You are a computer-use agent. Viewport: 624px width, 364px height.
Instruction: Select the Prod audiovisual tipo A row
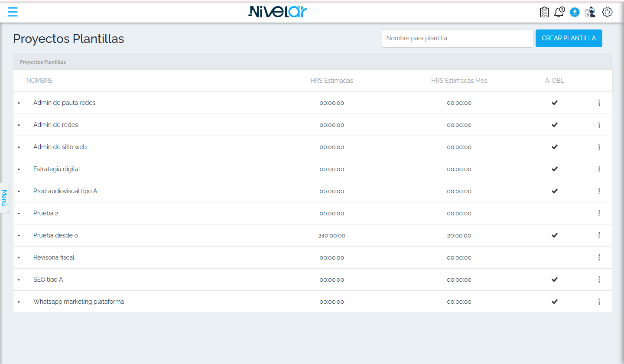click(x=312, y=191)
